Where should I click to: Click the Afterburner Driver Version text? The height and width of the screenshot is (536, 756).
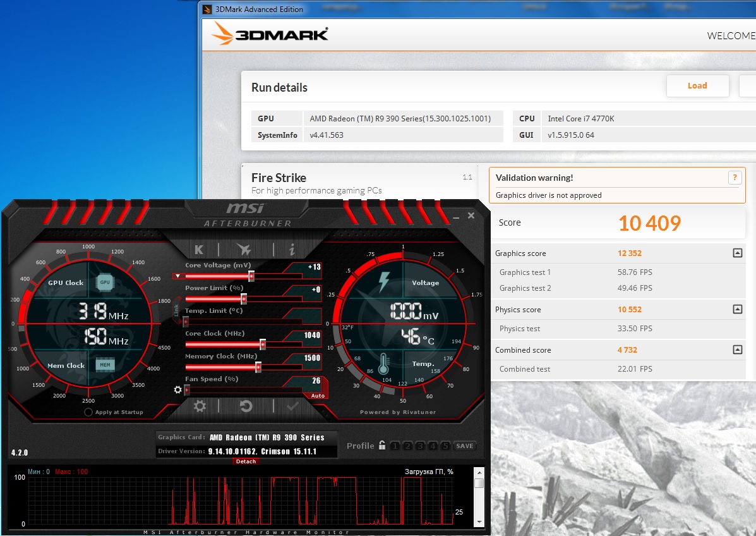pyautogui.click(x=262, y=451)
